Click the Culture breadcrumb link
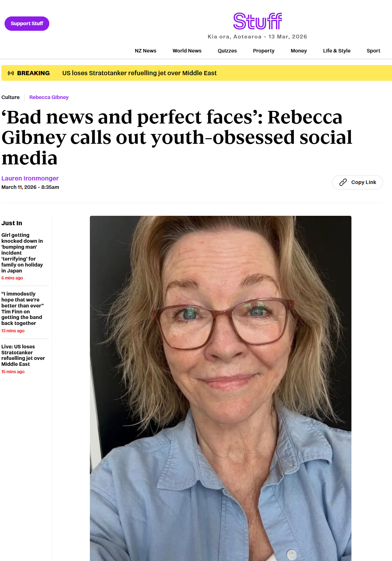The width and height of the screenshot is (392, 561). point(10,97)
